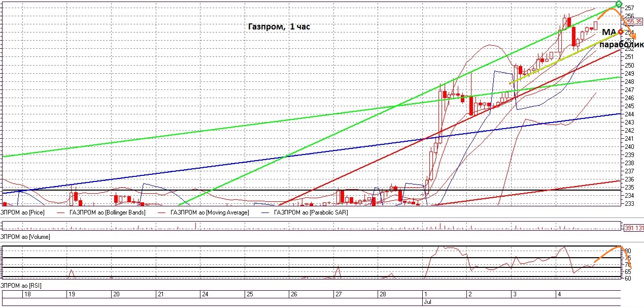This screenshot has height=307, width=644.
Task: Click RSI level 65 on the axis
Action: 628,271
